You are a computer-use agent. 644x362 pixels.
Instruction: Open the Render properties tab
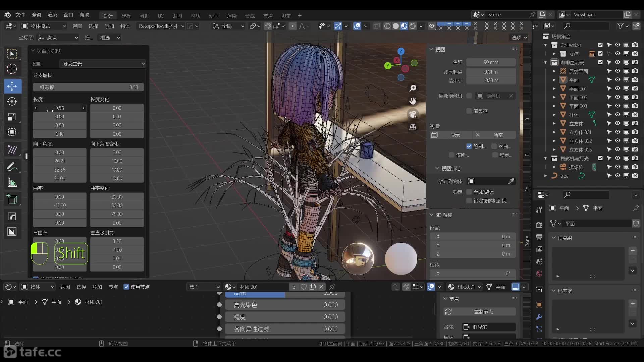pos(539,225)
